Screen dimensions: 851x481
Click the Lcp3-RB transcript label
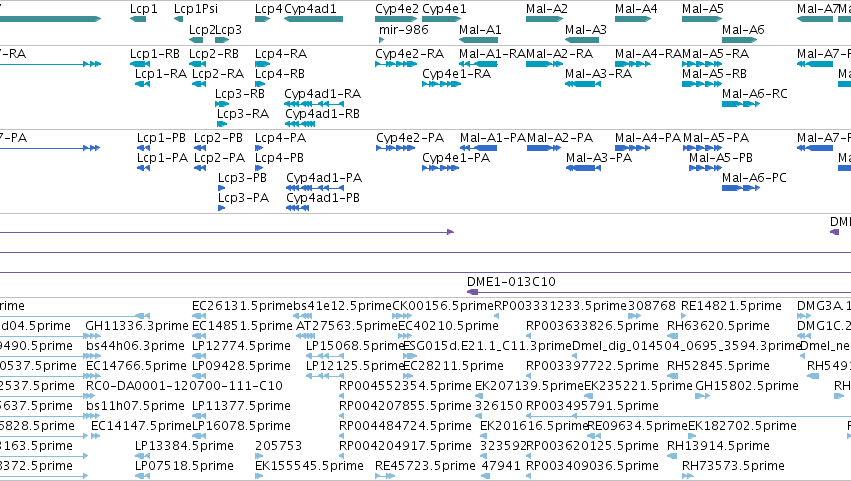coord(240,93)
